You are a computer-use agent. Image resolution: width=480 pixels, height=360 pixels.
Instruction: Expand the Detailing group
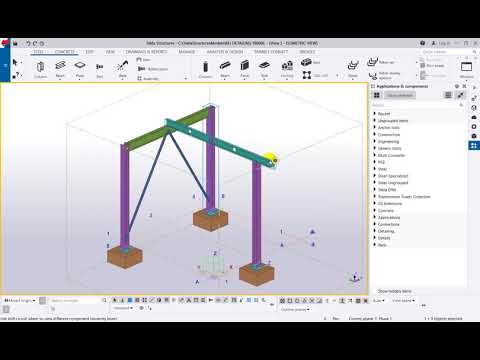coord(375,231)
